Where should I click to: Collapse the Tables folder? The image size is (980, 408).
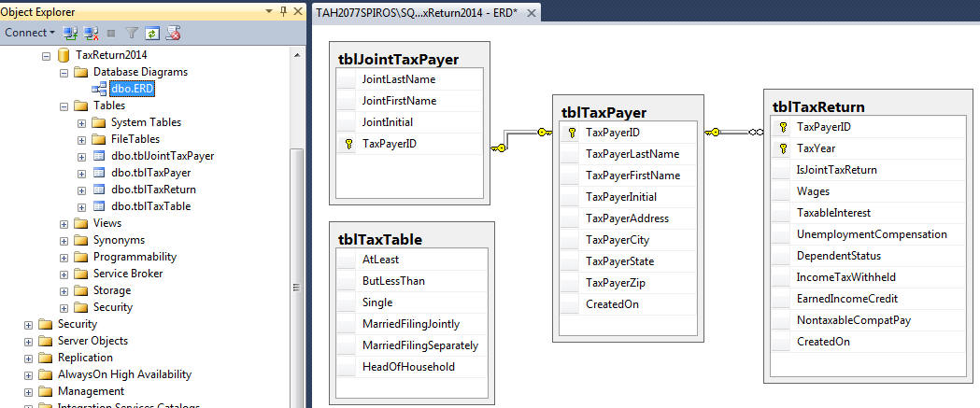click(x=64, y=106)
